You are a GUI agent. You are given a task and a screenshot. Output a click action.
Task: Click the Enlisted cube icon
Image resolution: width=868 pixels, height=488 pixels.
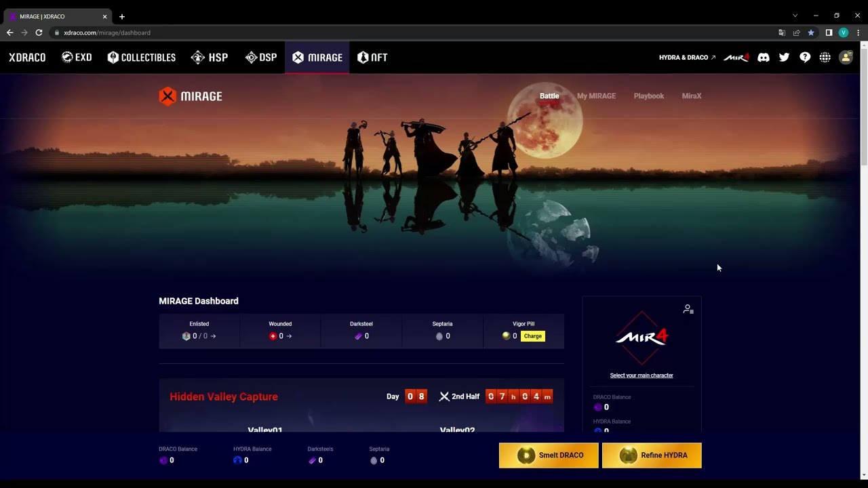[186, 336]
